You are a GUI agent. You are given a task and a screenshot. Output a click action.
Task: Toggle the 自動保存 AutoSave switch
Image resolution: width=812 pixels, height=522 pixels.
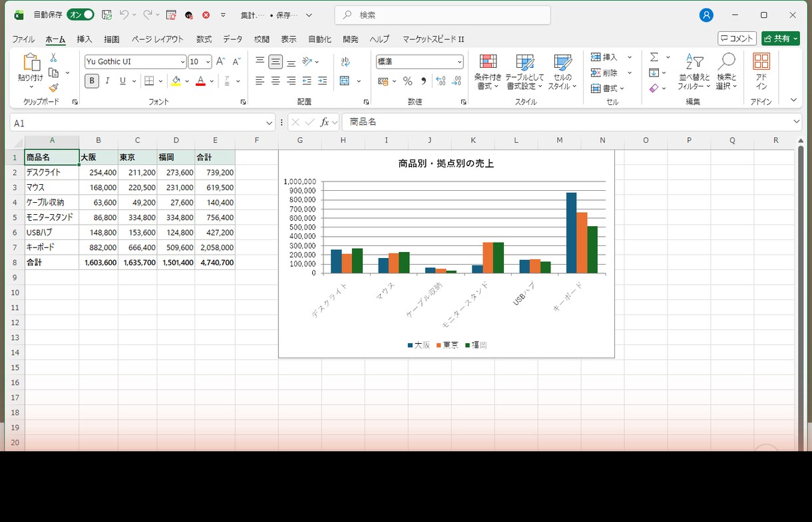click(81, 15)
